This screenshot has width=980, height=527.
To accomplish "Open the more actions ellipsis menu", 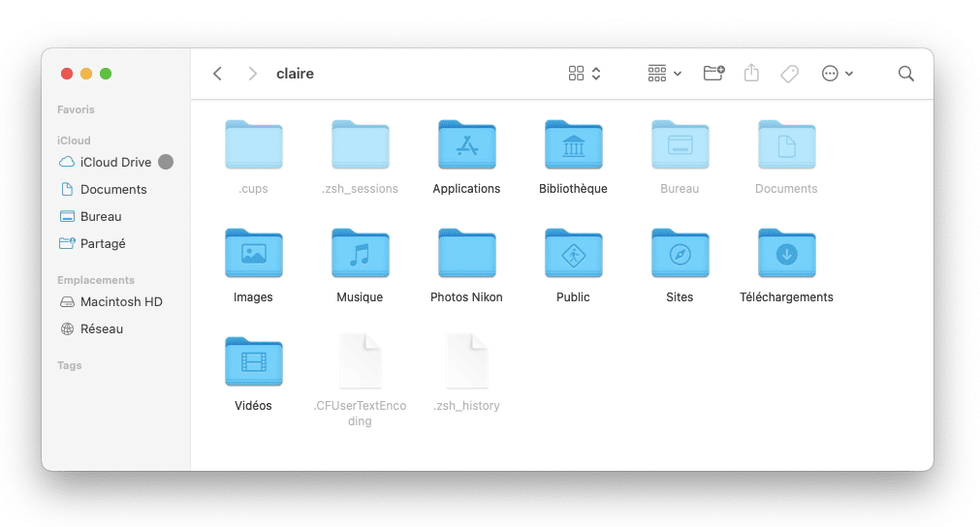I will pyautogui.click(x=837, y=74).
